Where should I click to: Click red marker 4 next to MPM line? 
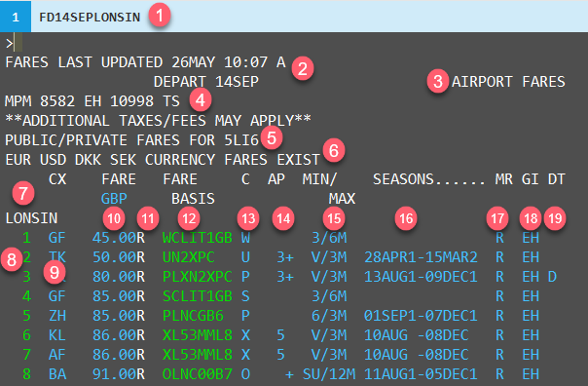click(201, 99)
